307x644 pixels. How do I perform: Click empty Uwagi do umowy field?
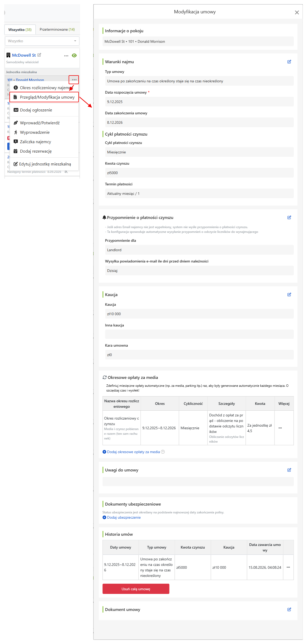pos(198,482)
